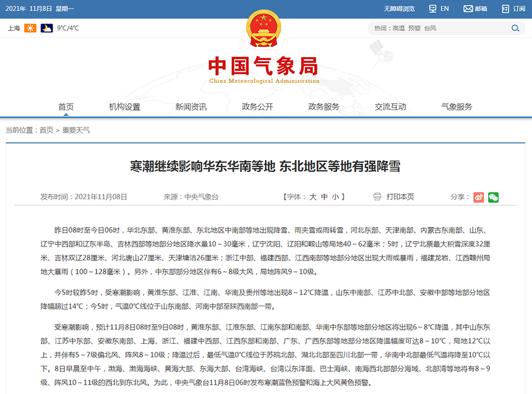Viewport: 532px width, 394px height.
Task: Share article via Weibo icon
Action: coord(478,197)
